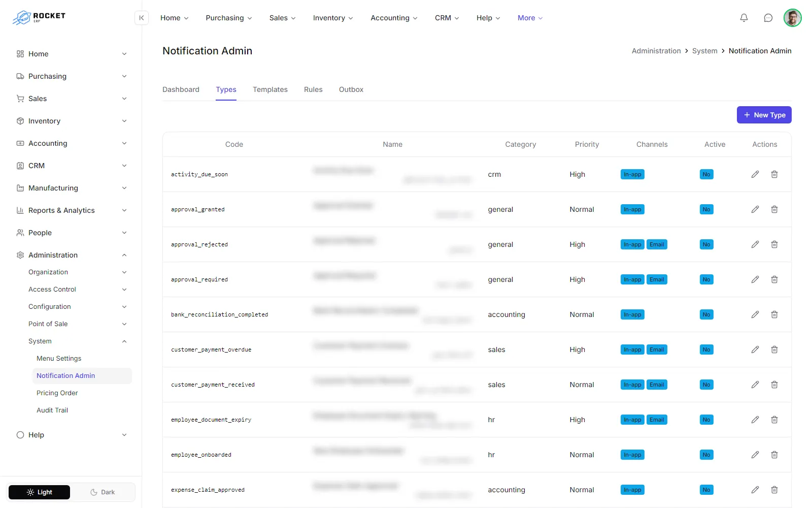Image resolution: width=812 pixels, height=508 pixels.
Task: Edit the approval_required row
Action: [755, 279]
